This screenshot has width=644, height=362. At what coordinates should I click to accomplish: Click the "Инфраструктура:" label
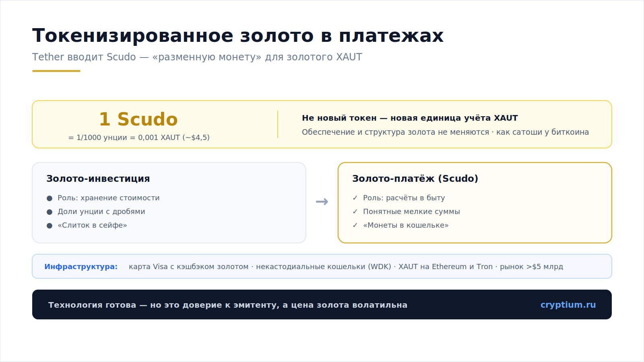click(x=81, y=267)
